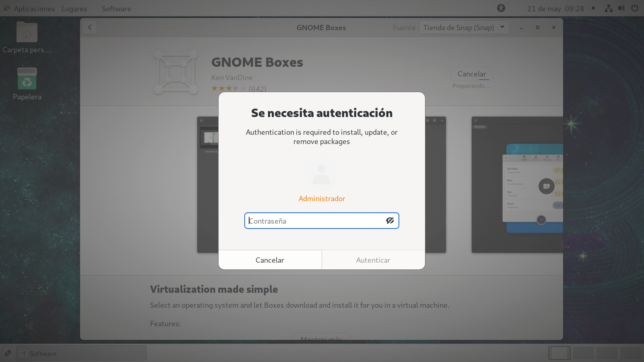Open the accessibility menu icon

501,8
